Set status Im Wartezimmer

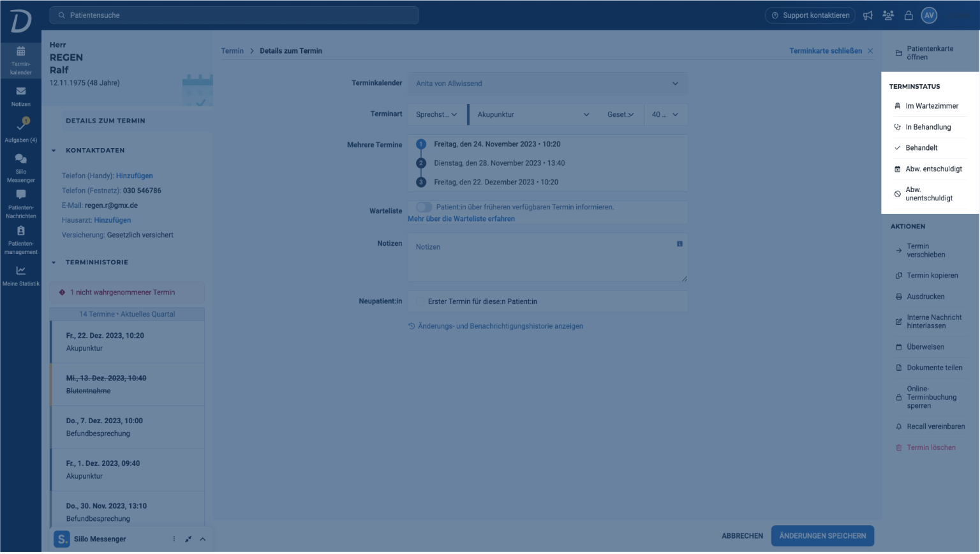[x=930, y=106]
